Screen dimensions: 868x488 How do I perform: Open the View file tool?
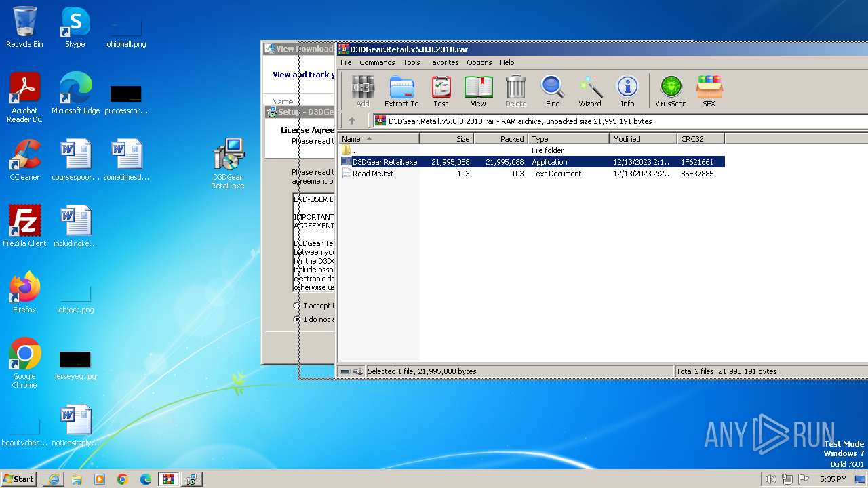click(478, 91)
